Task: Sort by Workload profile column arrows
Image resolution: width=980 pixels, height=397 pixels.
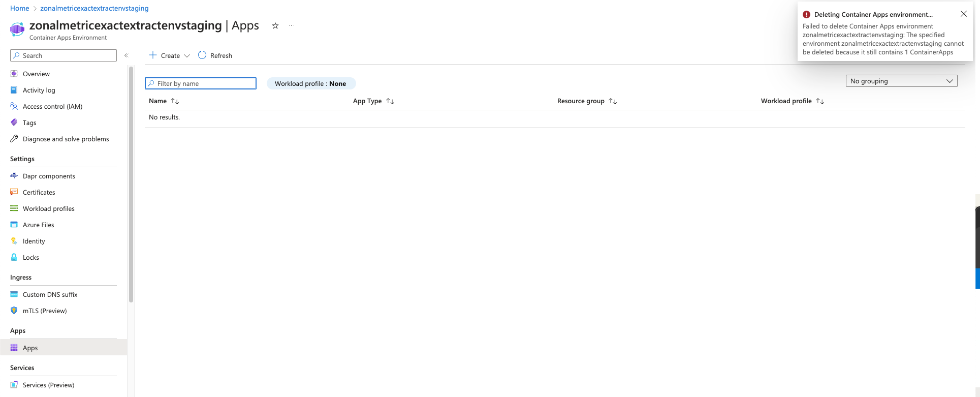Action: [x=820, y=101]
